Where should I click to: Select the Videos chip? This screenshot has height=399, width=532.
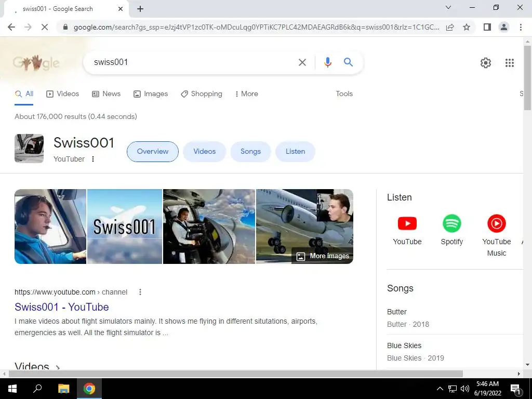[x=204, y=152]
